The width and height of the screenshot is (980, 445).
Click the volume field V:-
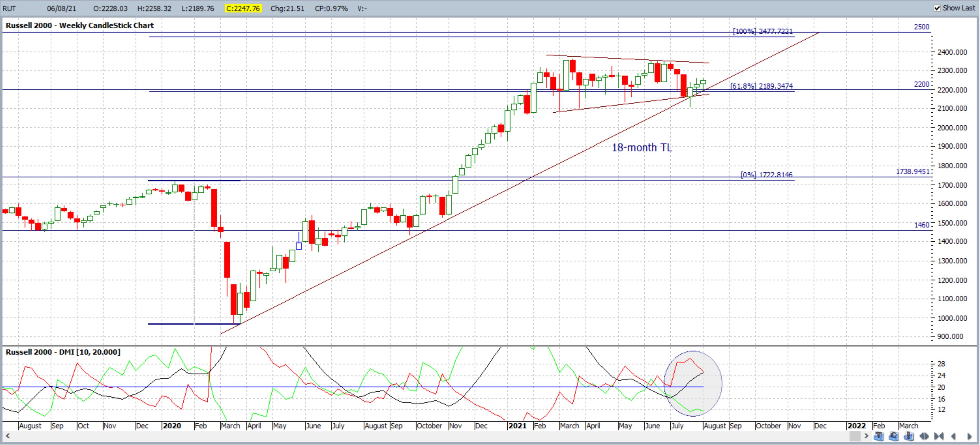click(x=362, y=8)
